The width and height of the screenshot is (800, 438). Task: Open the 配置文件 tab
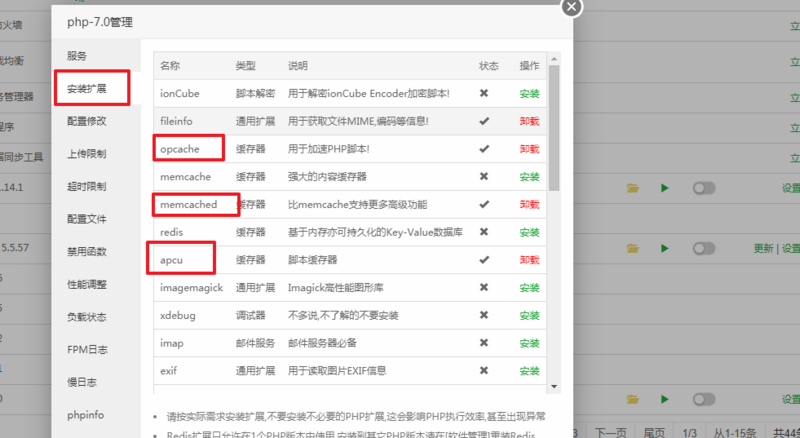point(87,219)
